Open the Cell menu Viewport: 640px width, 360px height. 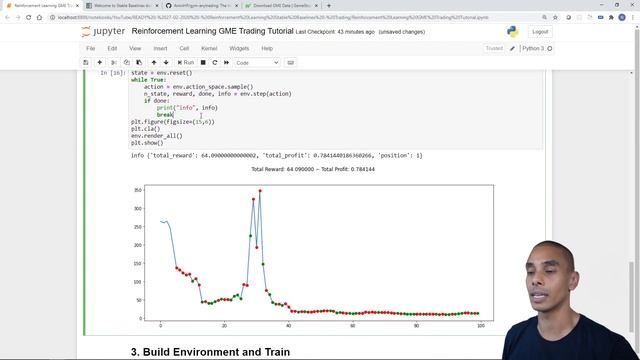coord(184,48)
